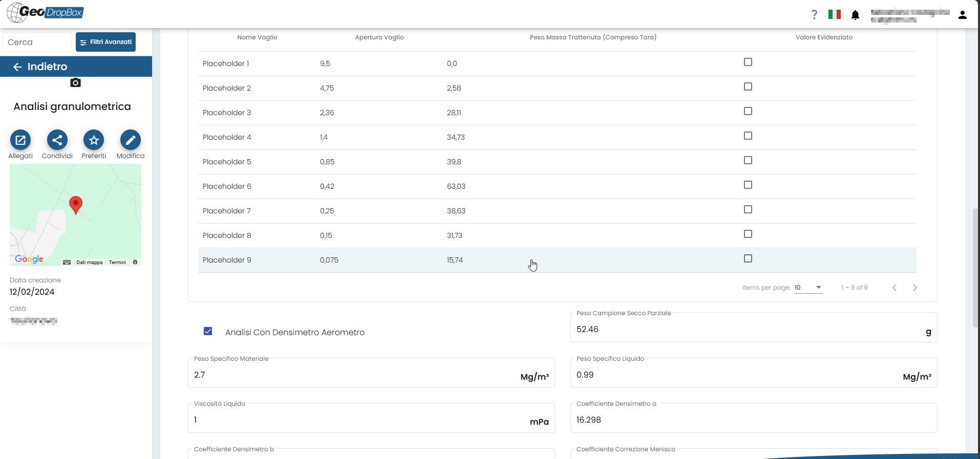980x459 pixels.
Task: Check Valore Evidenziato for Placeholder 6
Action: (748, 185)
